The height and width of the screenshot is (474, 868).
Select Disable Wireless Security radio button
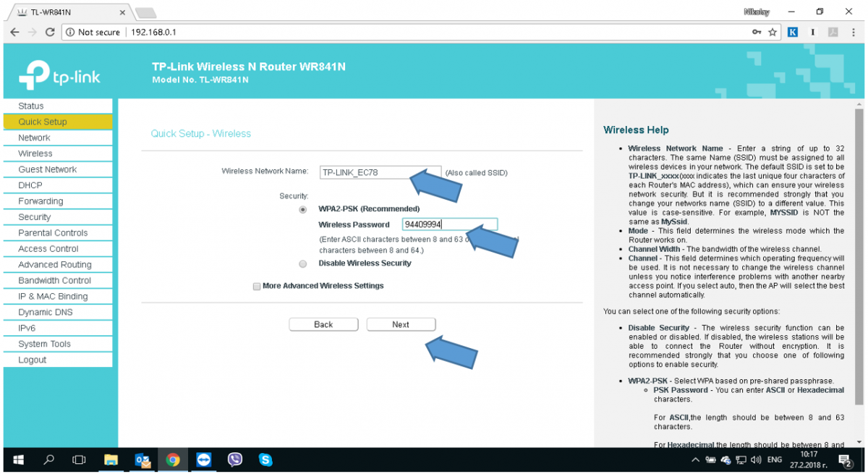tap(302, 263)
